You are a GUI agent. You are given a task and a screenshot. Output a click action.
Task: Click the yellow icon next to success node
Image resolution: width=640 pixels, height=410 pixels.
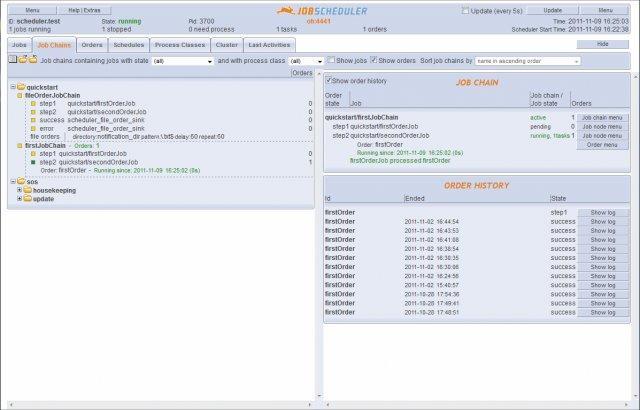33,120
